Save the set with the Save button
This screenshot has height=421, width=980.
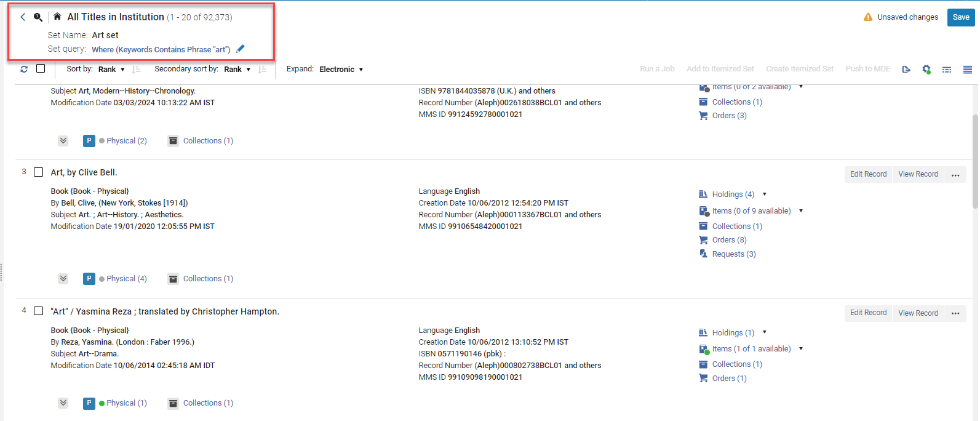pos(961,17)
